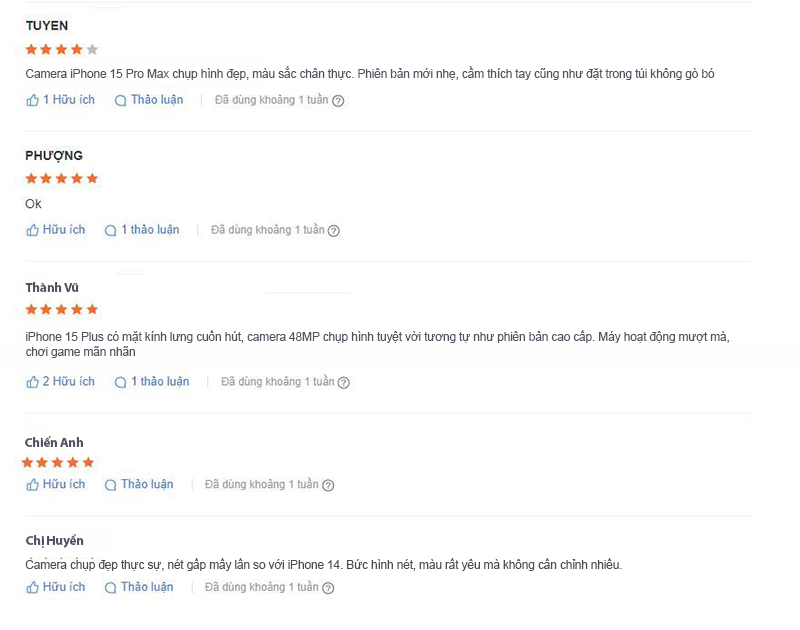Click the comment bubble icon under PHƯỢNG's review
Viewport: 800px width, 630px height.
pyautogui.click(x=110, y=230)
